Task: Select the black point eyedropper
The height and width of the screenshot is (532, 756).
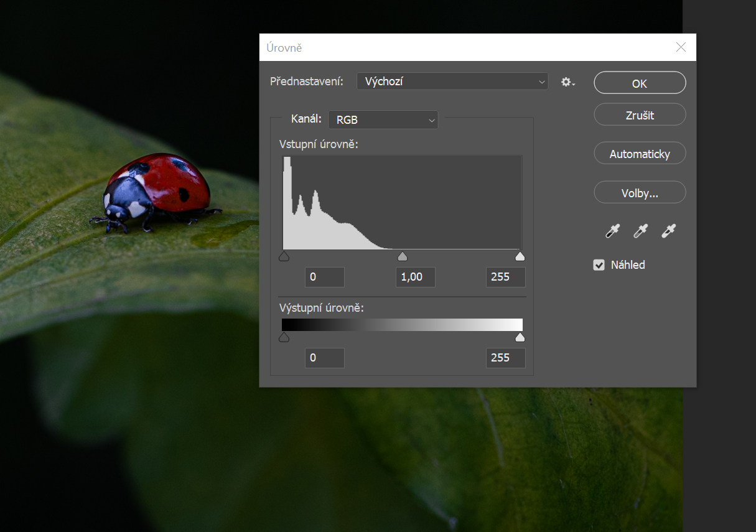Action: (x=612, y=231)
